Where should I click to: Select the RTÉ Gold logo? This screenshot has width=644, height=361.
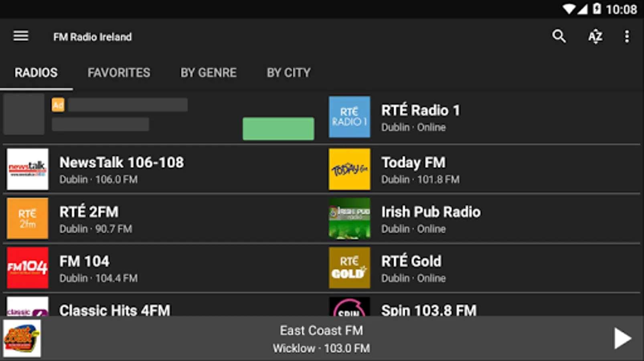pos(349,268)
